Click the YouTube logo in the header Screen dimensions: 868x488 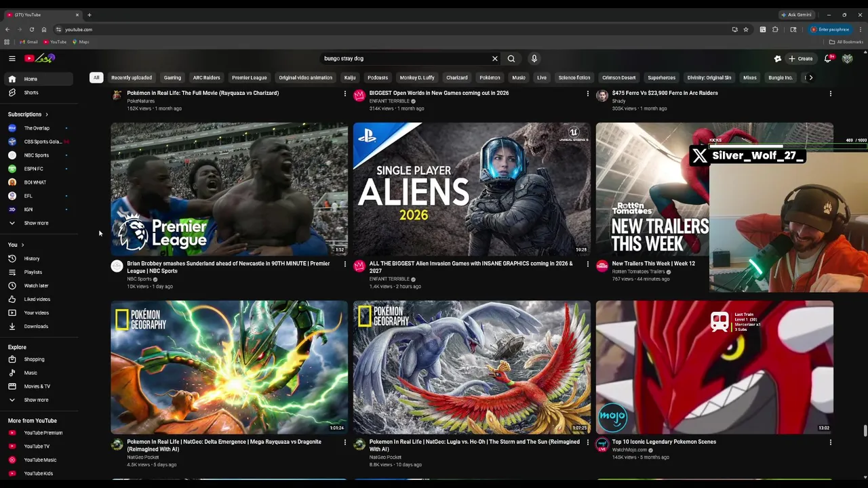39,58
